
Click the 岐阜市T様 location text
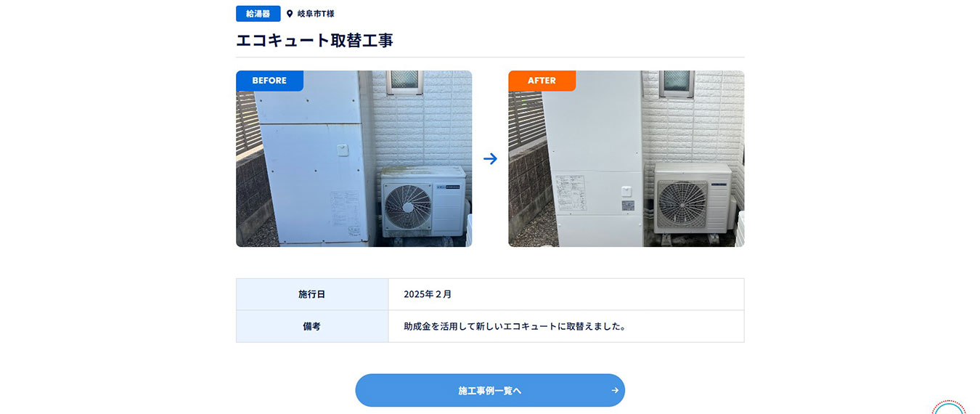(x=316, y=14)
